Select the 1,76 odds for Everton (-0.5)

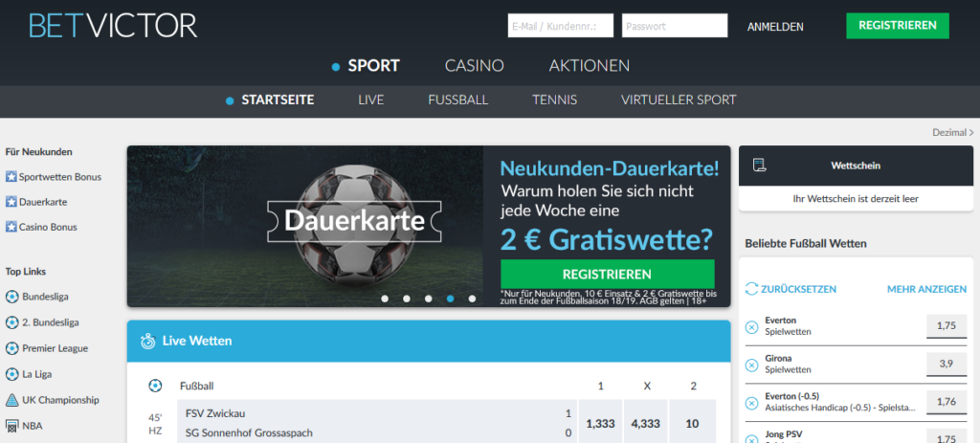(947, 402)
